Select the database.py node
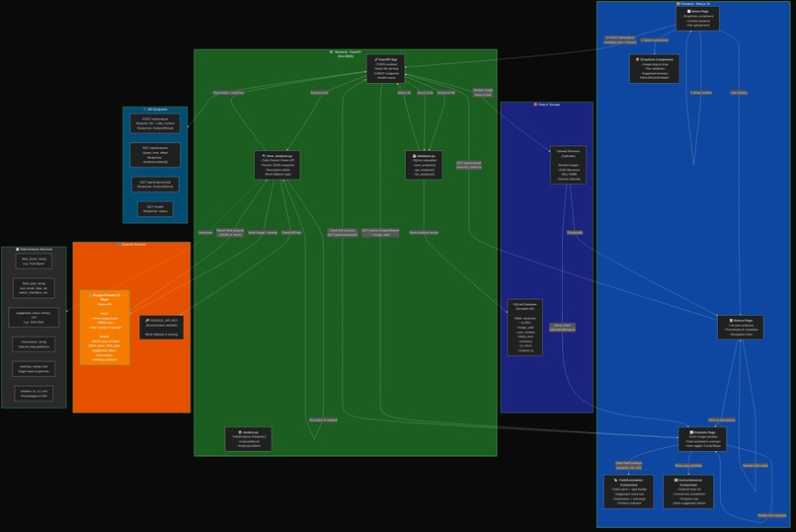 point(424,165)
